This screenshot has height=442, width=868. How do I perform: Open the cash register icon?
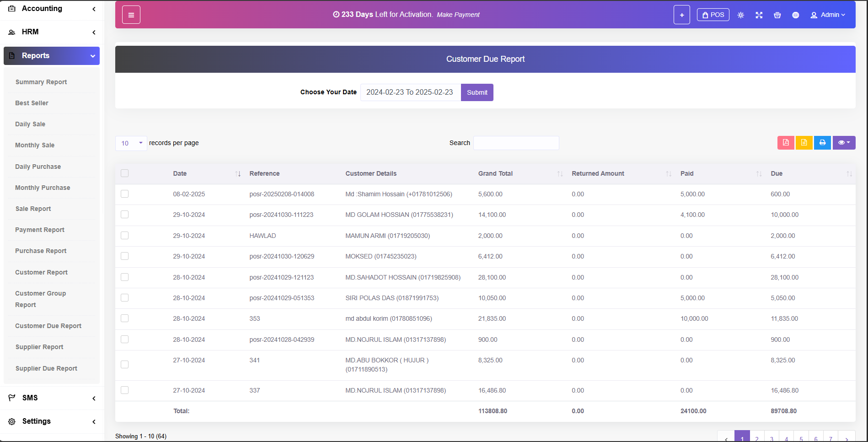click(x=777, y=15)
